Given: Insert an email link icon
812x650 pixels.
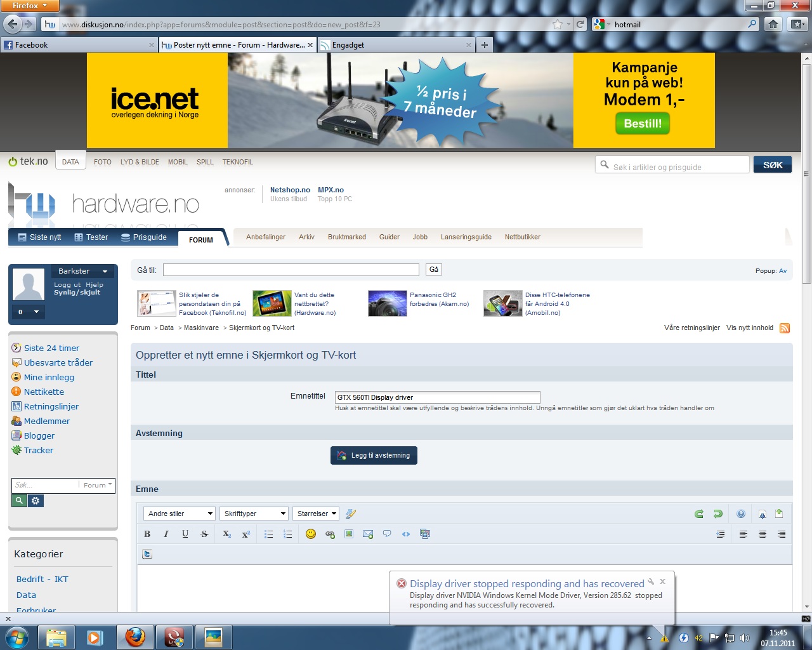Looking at the screenshot, I should [x=368, y=534].
